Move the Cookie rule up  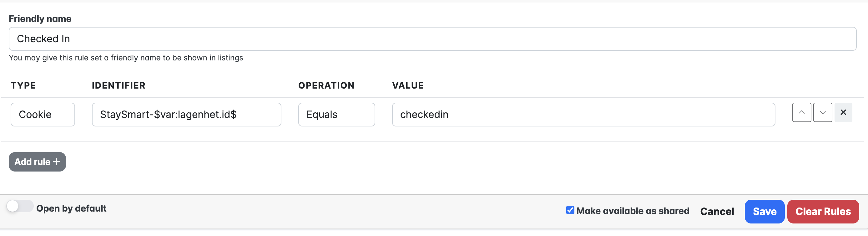tap(801, 112)
